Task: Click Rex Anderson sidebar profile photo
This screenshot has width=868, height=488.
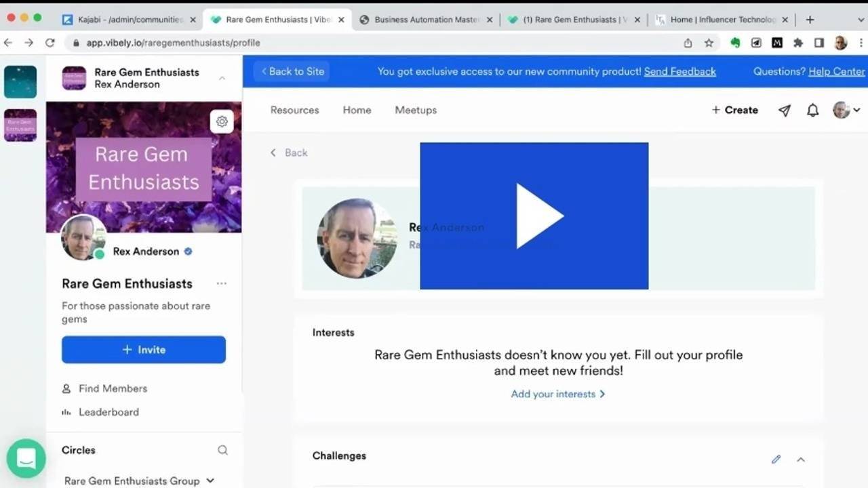Action: tap(83, 238)
